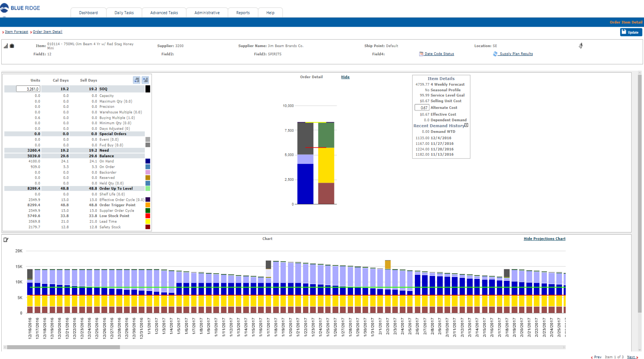
Task: Open Supply Plan Results link
Action: pyautogui.click(x=516, y=54)
